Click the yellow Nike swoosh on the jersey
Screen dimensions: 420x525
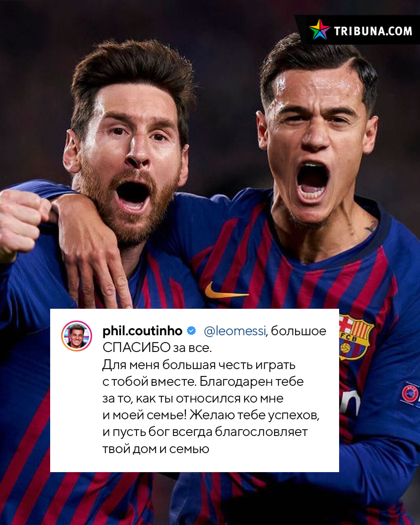pyautogui.click(x=226, y=291)
